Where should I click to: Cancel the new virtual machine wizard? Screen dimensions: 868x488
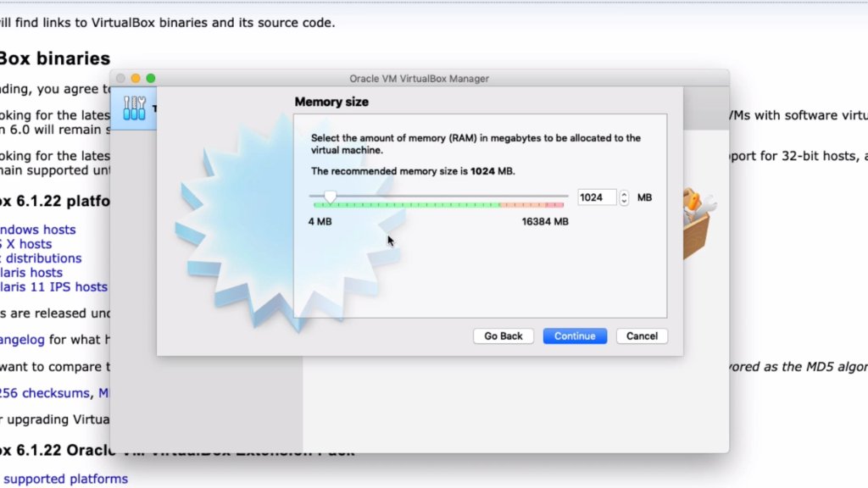[x=642, y=335]
